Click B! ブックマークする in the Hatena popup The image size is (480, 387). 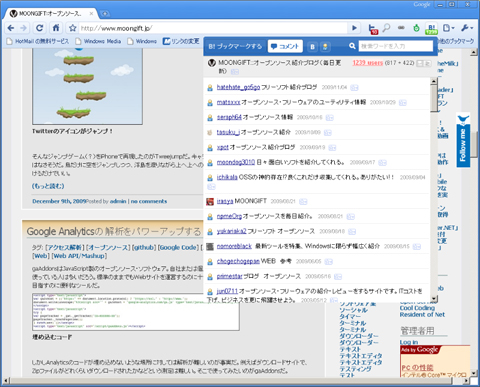coord(235,46)
